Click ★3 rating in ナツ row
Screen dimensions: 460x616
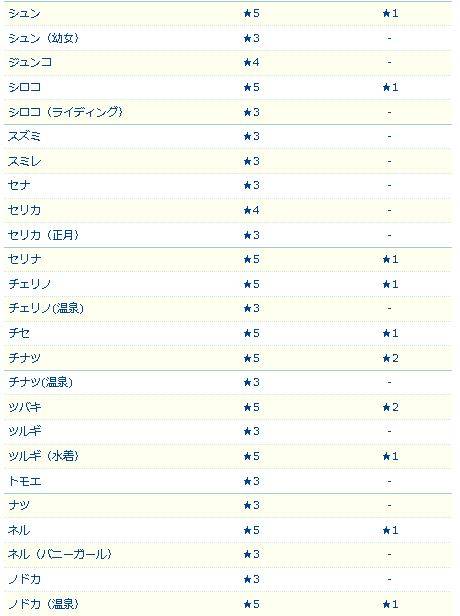click(251, 505)
